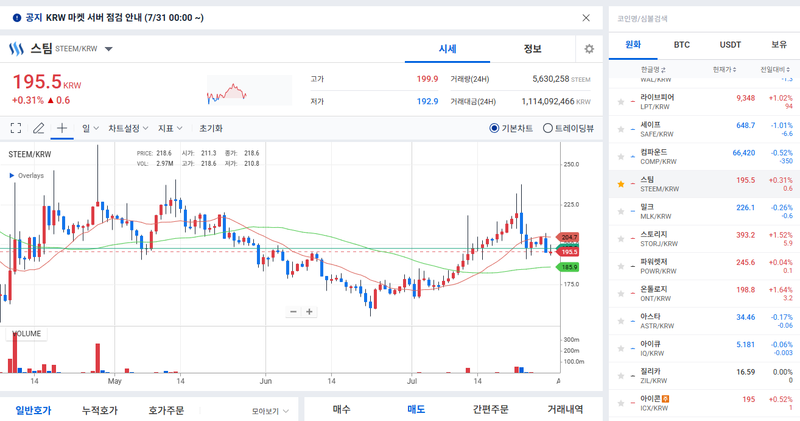Screen dimensions: 800x421
Task: Open the 아이큐 IQ/KRW row
Action: [704, 349]
